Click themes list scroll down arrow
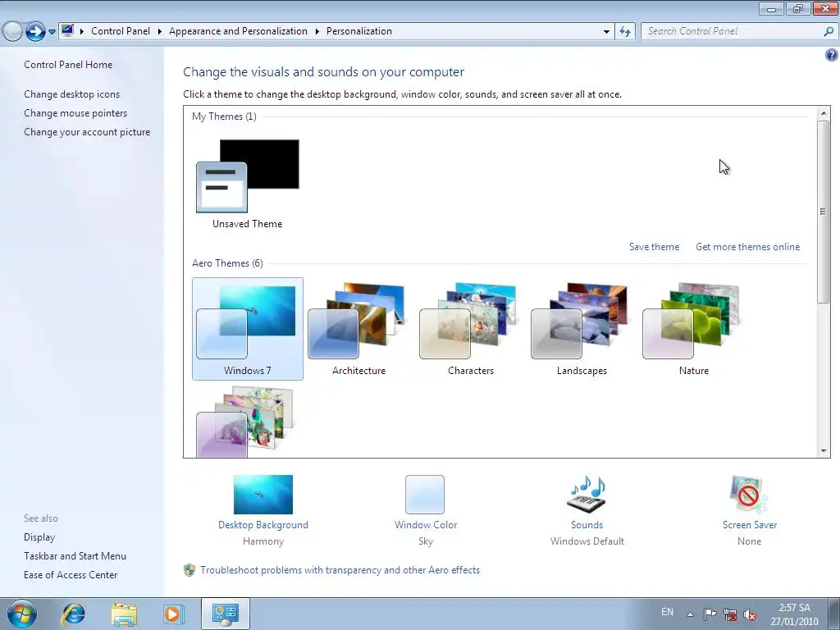Viewport: 840px width, 630px height. click(x=824, y=451)
